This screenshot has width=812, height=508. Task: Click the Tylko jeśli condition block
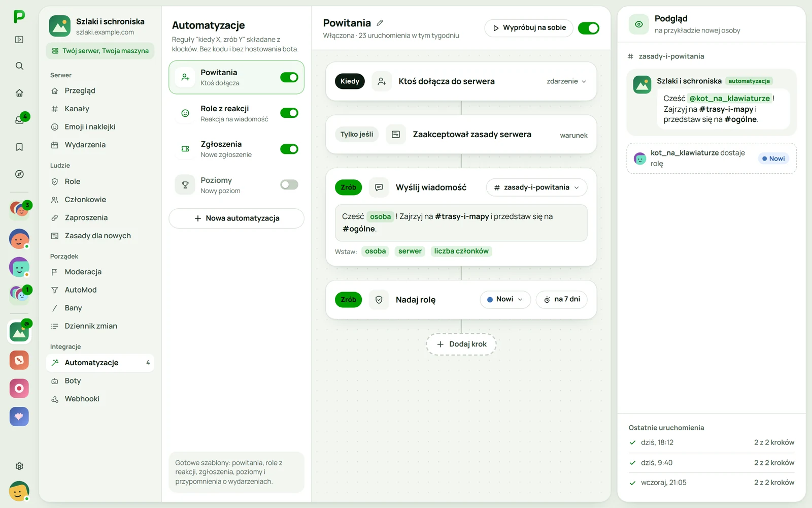coord(461,135)
